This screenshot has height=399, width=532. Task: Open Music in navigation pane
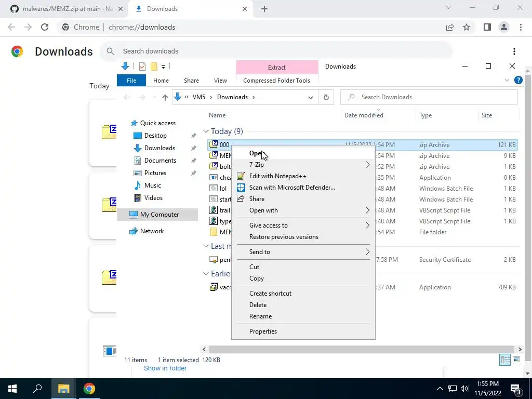[152, 185]
